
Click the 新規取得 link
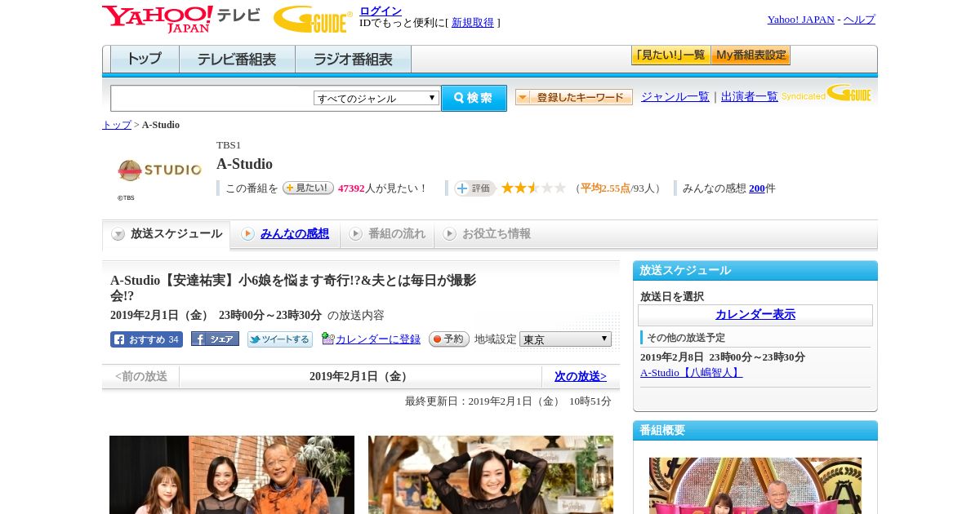(x=473, y=23)
